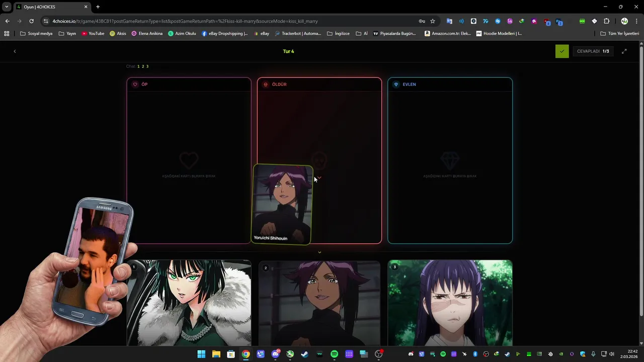Open OBS Studio from the taskbar
This screenshot has width=644, height=362.
tap(378, 354)
